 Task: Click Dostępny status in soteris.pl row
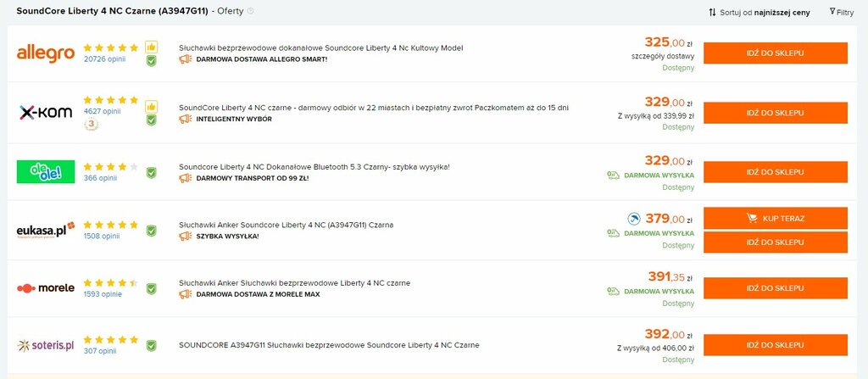[x=678, y=360]
